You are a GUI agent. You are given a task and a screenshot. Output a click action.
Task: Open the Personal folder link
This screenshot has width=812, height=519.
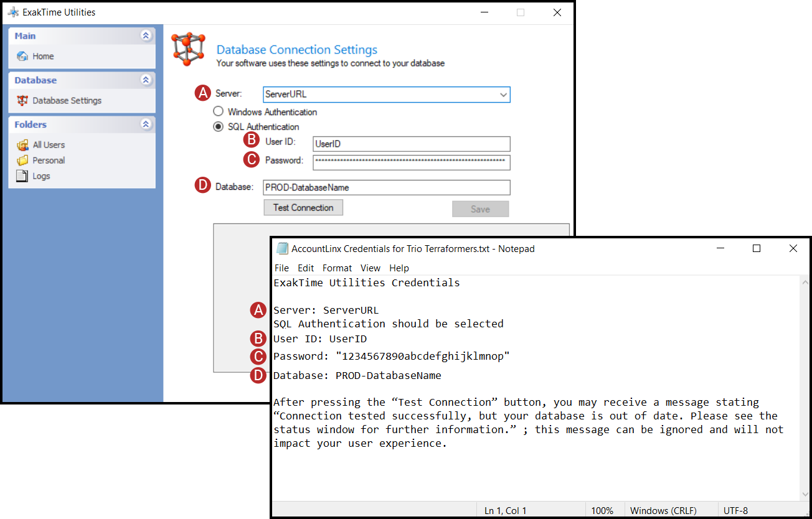click(x=49, y=161)
